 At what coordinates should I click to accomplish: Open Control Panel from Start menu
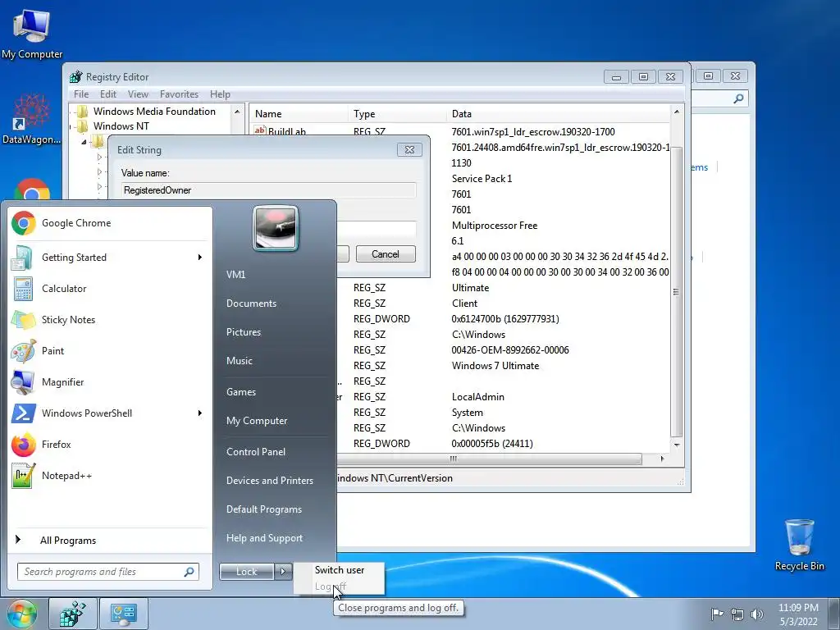tap(256, 452)
